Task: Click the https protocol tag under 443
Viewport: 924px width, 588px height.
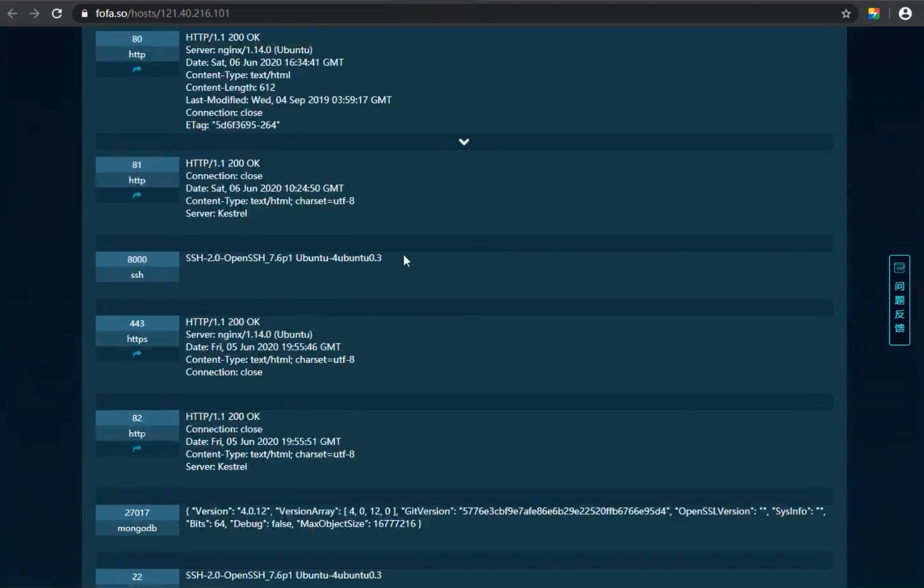Action: point(137,339)
